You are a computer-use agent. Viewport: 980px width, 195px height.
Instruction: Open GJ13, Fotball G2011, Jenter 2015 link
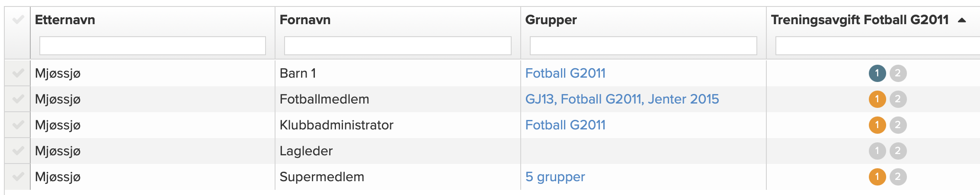622,99
